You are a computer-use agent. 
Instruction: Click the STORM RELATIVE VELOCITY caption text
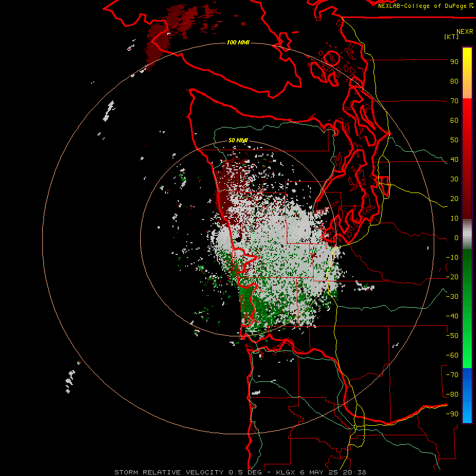point(169,472)
